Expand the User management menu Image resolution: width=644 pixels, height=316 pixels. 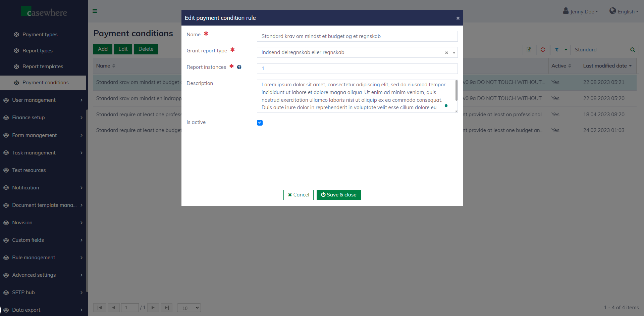43,100
